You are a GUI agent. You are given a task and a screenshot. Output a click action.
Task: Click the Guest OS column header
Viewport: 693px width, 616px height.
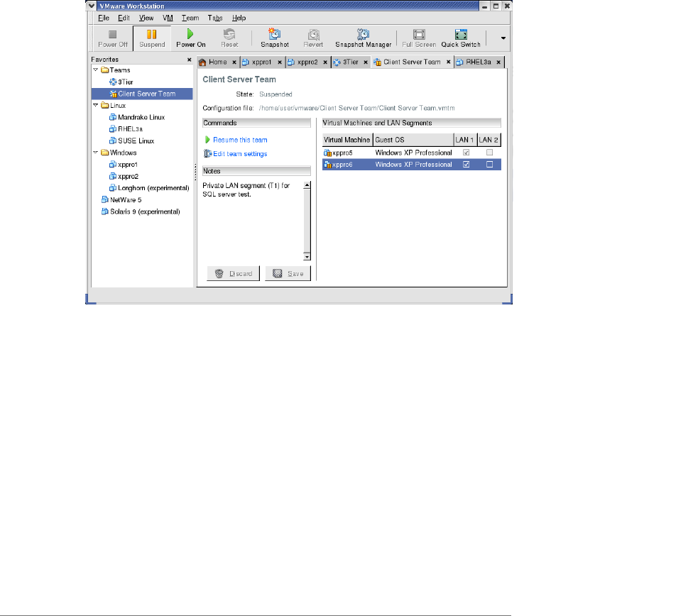pyautogui.click(x=413, y=140)
